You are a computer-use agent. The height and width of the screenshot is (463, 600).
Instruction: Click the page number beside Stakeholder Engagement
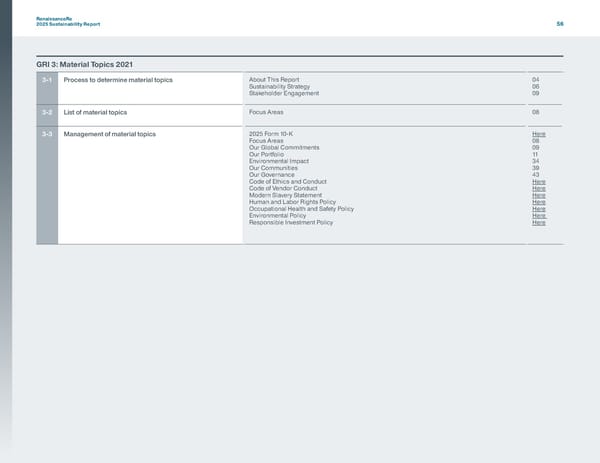click(x=535, y=93)
